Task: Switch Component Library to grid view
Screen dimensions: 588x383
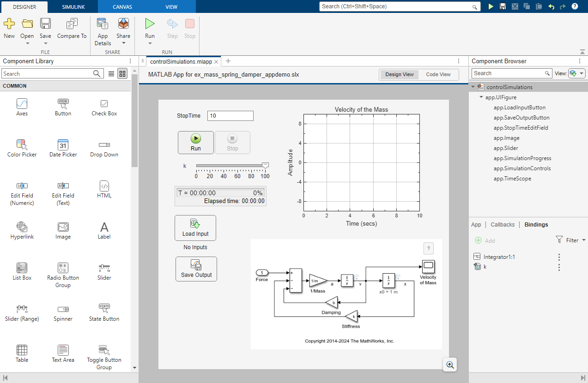Action: (122, 74)
